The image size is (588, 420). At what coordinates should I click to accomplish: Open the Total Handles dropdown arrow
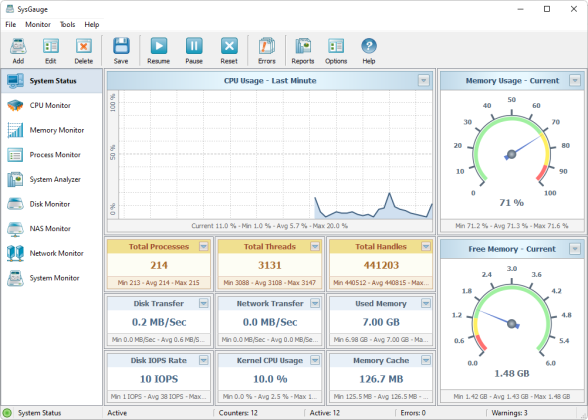pyautogui.click(x=426, y=246)
